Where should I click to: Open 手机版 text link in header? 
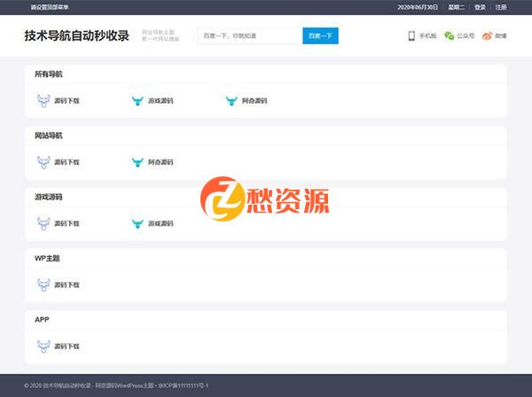(x=428, y=36)
